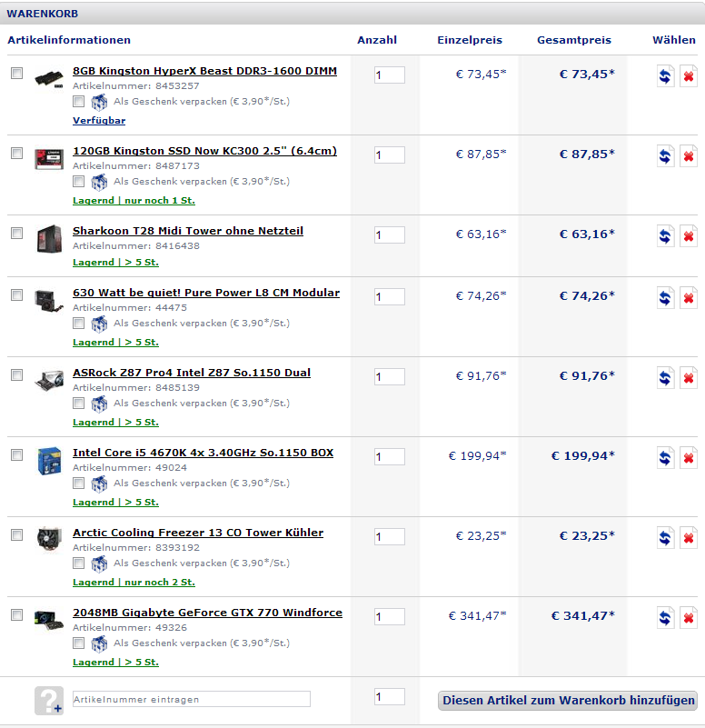Click Intel Core i5 box thumbnail
The width and height of the screenshot is (705, 728).
coord(49,461)
